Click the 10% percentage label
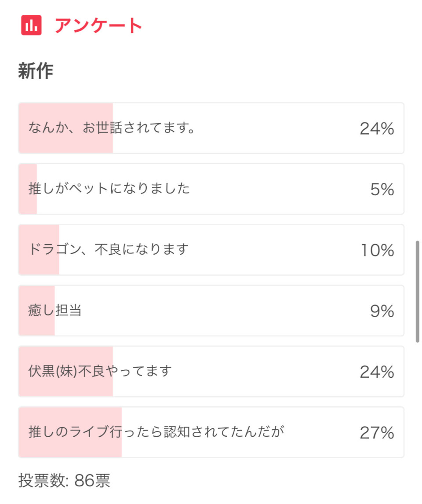The height and width of the screenshot is (504, 422). coord(377,250)
